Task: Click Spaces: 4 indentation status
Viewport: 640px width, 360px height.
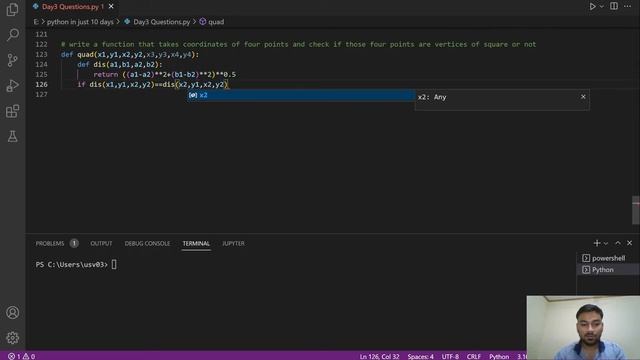Action: [x=420, y=356]
